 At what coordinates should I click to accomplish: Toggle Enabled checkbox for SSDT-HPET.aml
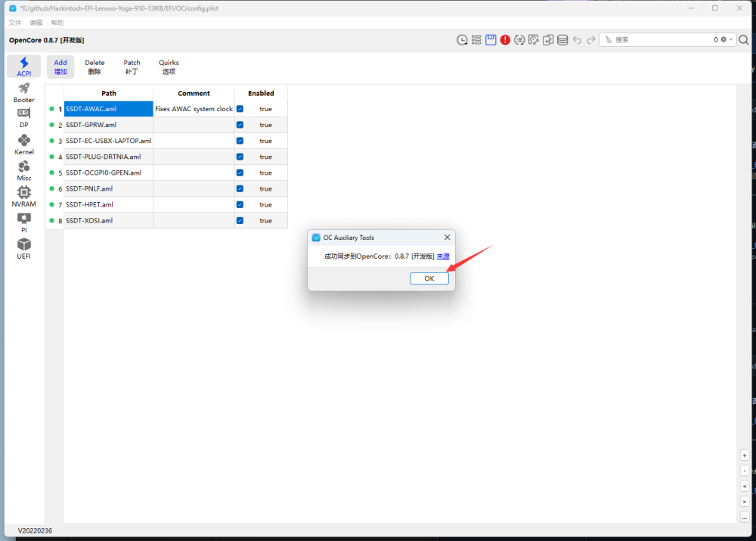tap(240, 204)
